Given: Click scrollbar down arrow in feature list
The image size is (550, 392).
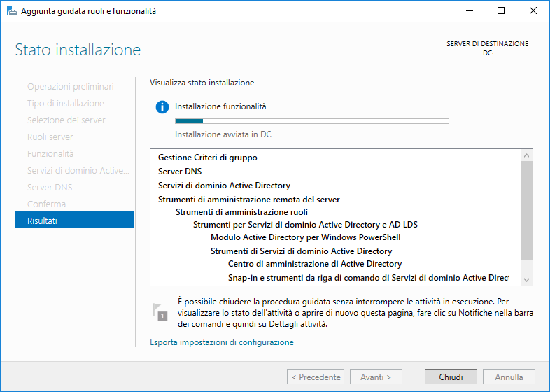Looking at the screenshot, I should point(526,280).
